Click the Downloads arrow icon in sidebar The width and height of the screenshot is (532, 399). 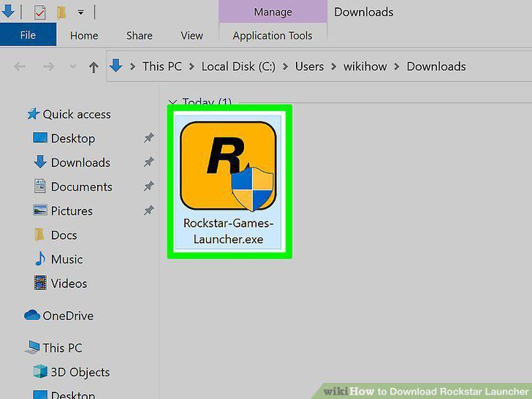pos(40,161)
